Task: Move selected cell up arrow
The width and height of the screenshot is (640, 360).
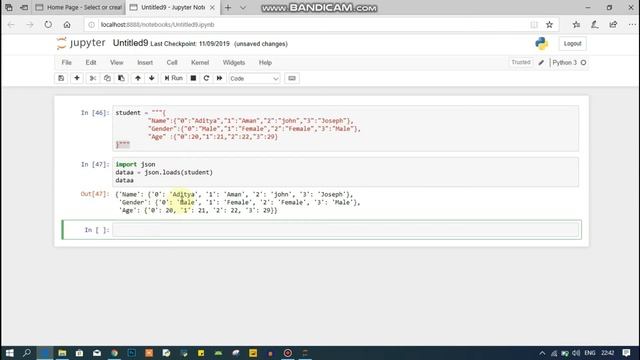Action: pos(138,78)
